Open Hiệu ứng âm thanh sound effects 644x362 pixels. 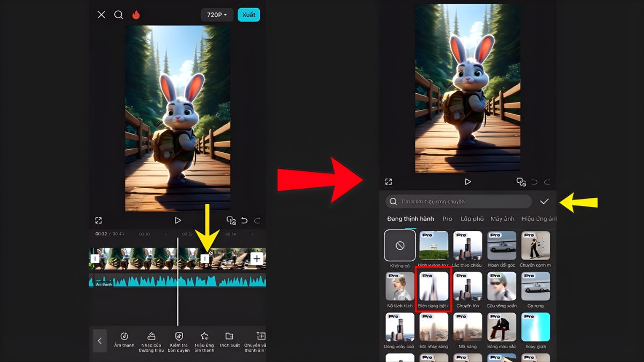(x=204, y=342)
